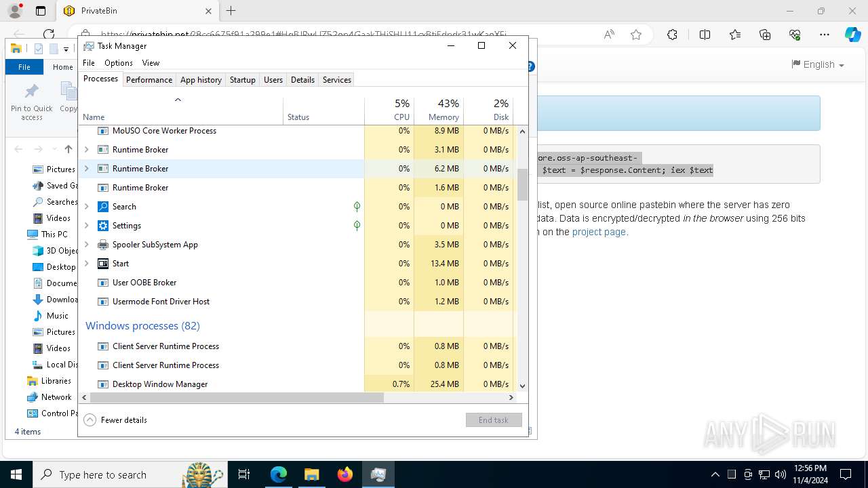
Task: Open File tab in File Explorer
Action: (x=24, y=67)
